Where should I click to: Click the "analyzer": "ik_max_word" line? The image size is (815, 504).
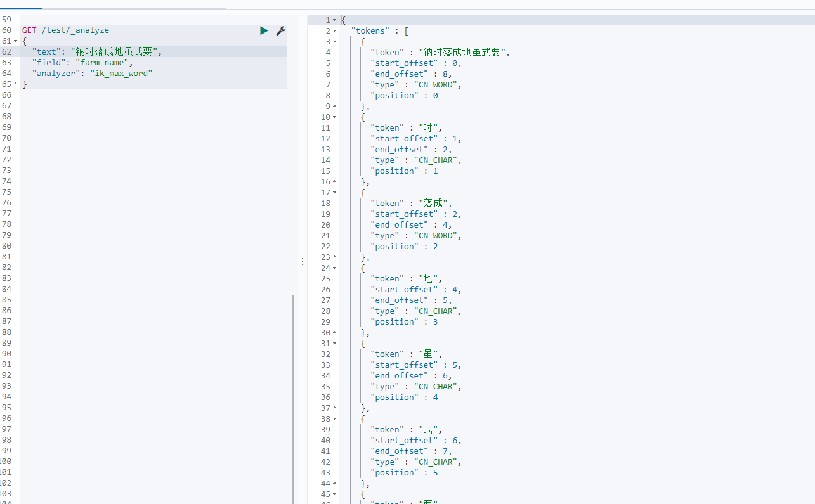93,74
